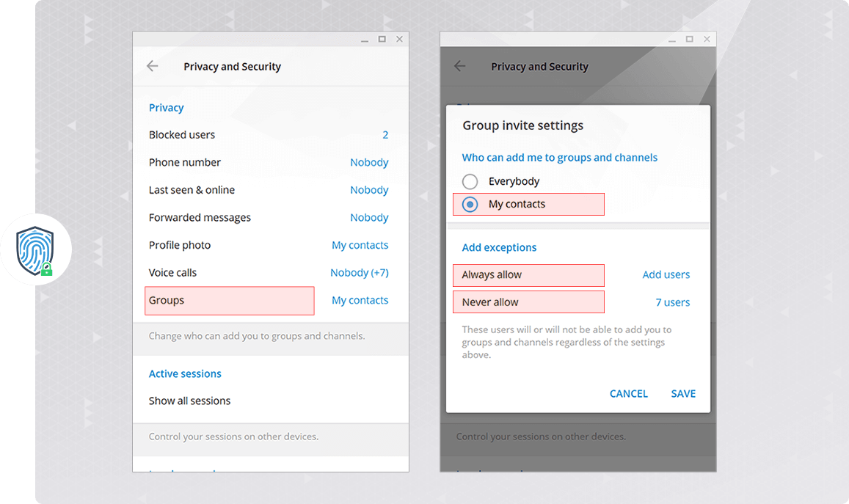Minimize the left Privacy and Security window
Image resolution: width=849 pixels, height=504 pixels.
pos(364,39)
